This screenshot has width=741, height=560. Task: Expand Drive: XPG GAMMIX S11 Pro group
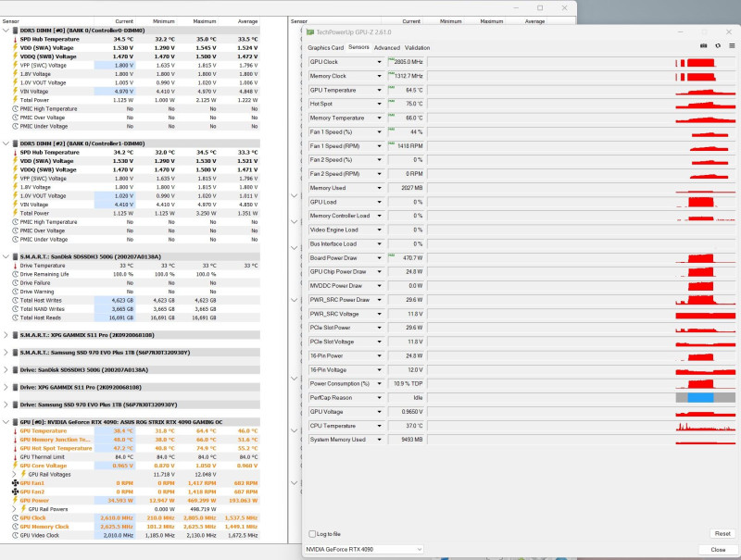(x=6, y=387)
